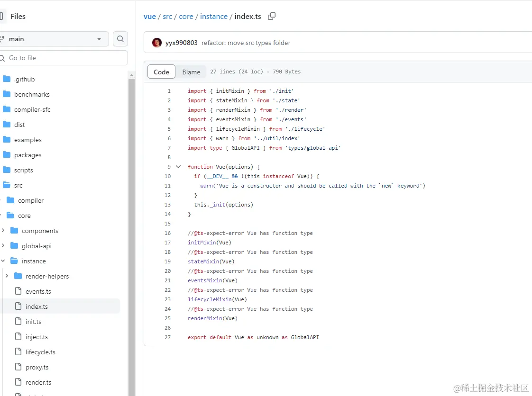Click 'eventsMixin(Vue)' on line 21
Image resolution: width=532 pixels, height=396 pixels.
pos(212,281)
